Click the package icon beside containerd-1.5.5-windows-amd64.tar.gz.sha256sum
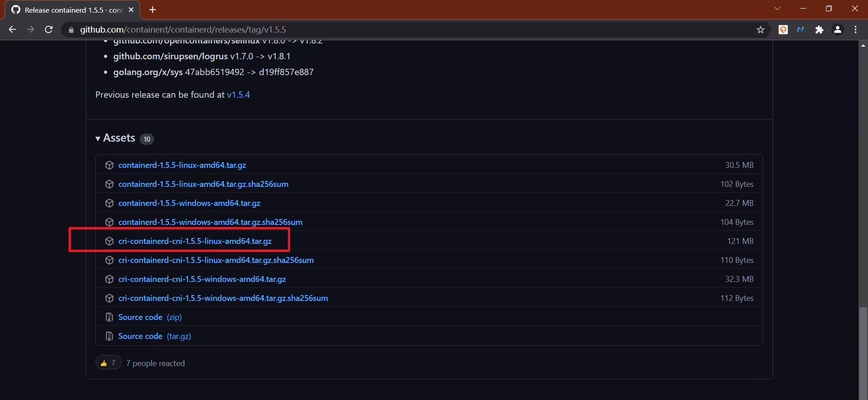The width and height of the screenshot is (868, 400). (109, 222)
